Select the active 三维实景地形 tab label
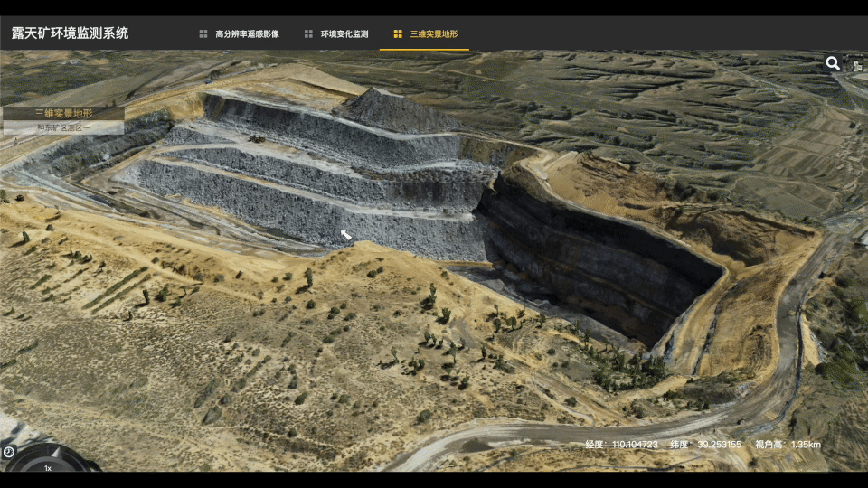 [433, 33]
